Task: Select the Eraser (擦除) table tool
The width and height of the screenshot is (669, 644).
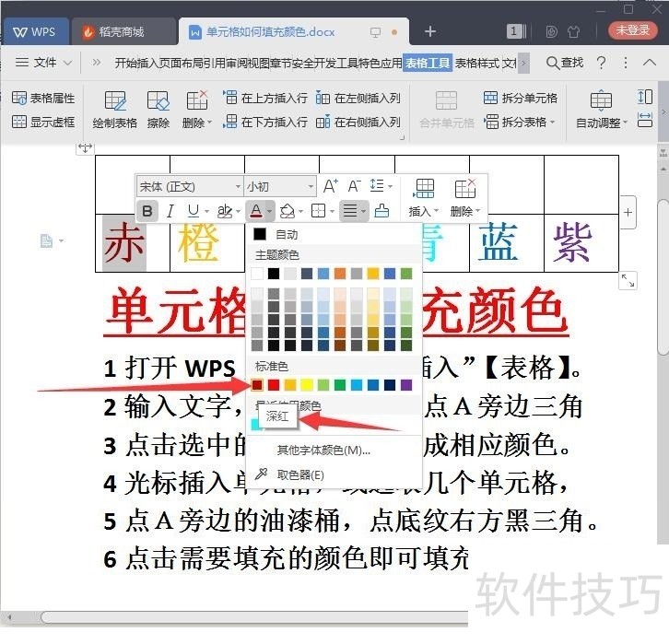Action: click(x=158, y=110)
